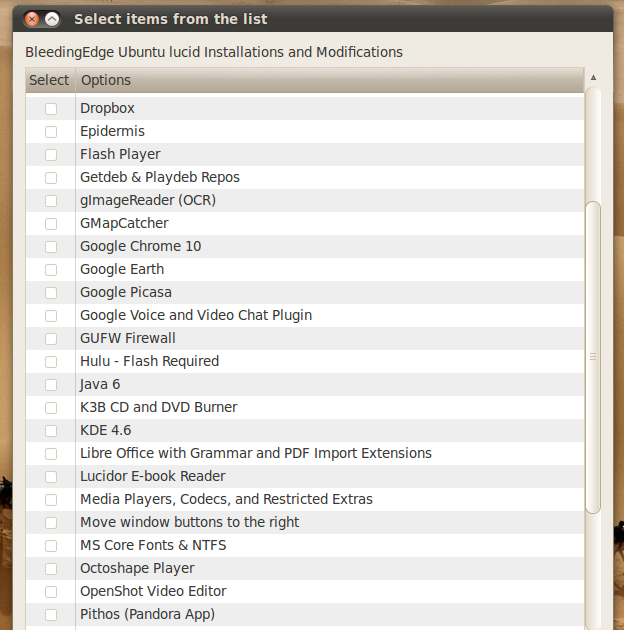Select Hulu - Flash Required text
624x630 pixels.
click(x=149, y=361)
